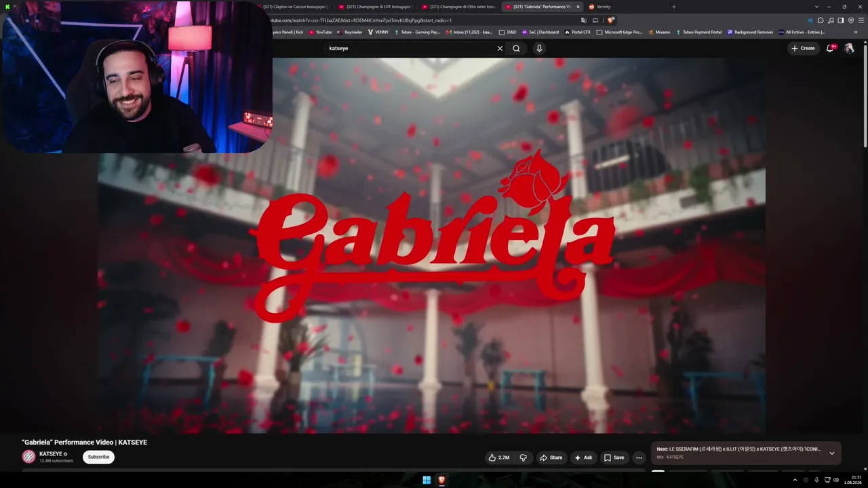This screenshot has width=868, height=488.
Task: Open YouTube notifications bell
Action: click(830, 48)
